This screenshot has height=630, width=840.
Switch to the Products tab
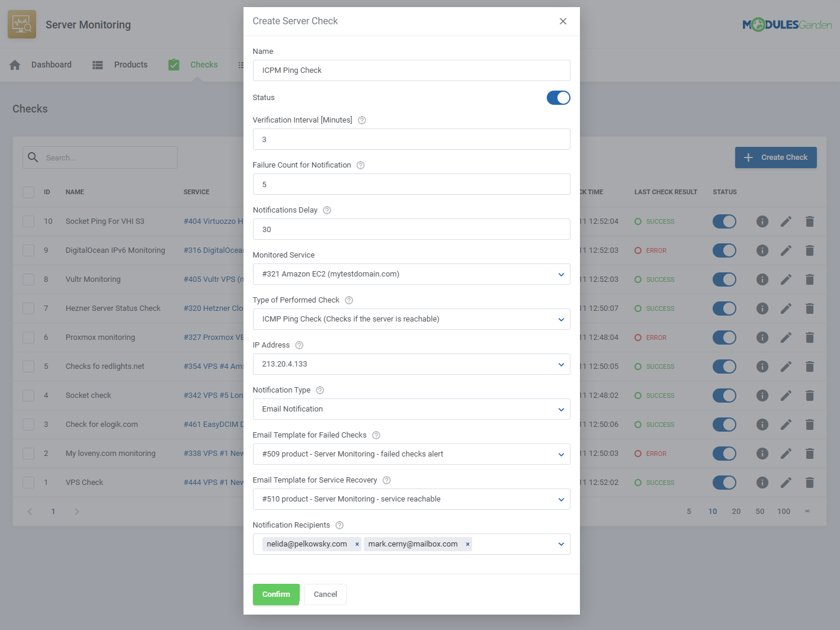pos(130,65)
